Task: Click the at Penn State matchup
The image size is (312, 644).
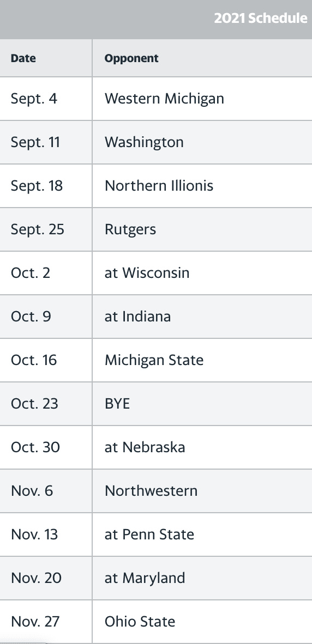Action: [149, 534]
